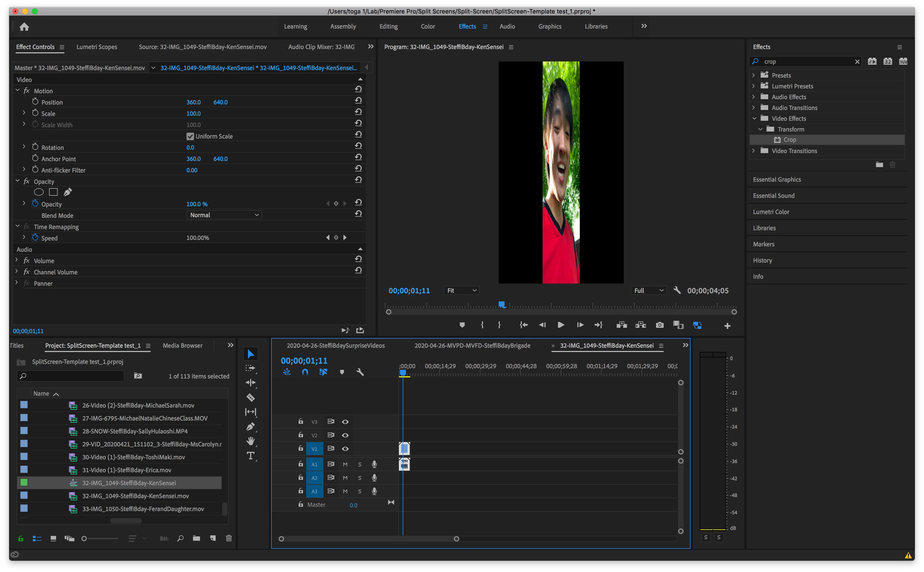Screen dimensions: 924x572
Task: Open the Lumetri Scopes tab
Action: tap(97, 47)
